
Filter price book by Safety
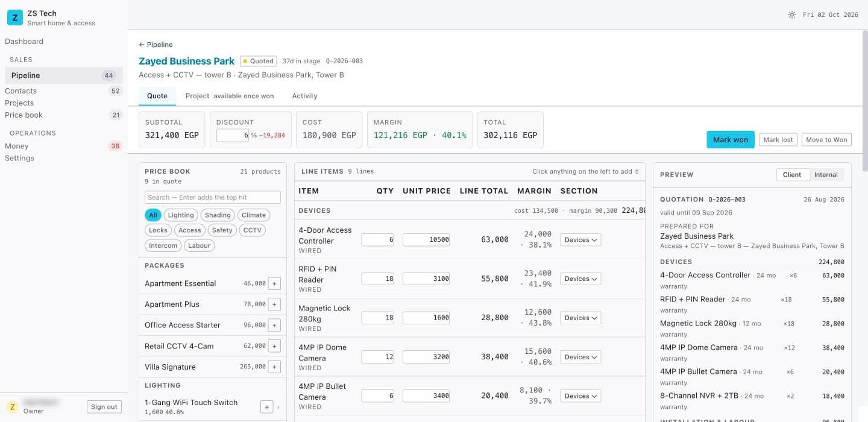(222, 230)
